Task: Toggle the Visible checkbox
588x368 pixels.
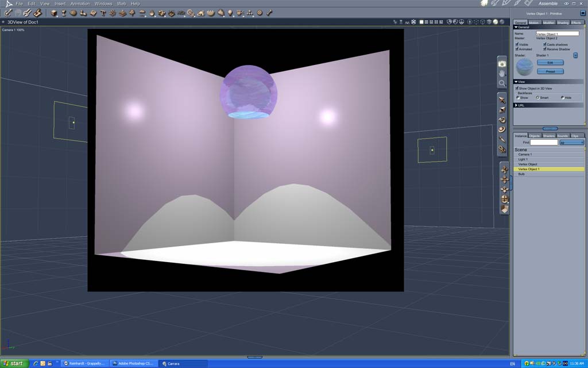Action: point(517,44)
